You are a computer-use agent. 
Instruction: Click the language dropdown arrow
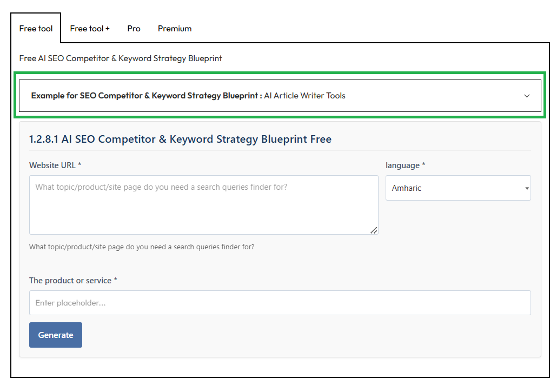526,189
